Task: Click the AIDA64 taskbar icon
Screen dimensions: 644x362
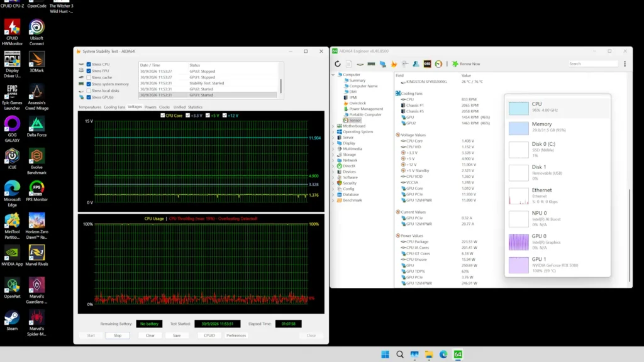Action: [x=458, y=354]
